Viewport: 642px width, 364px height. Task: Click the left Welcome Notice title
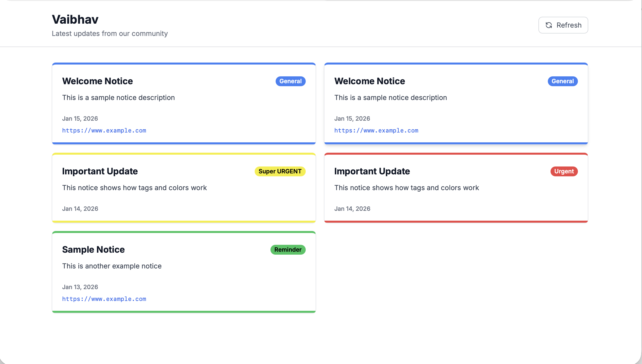click(x=97, y=81)
